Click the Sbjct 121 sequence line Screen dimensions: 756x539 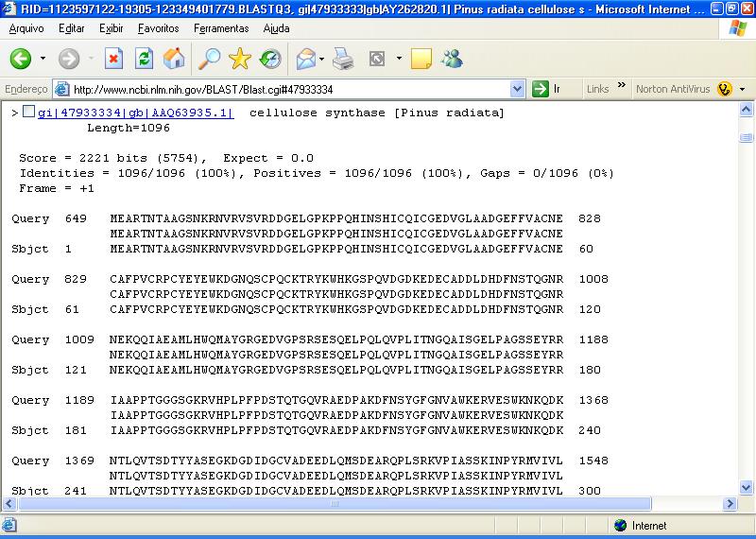click(306, 370)
